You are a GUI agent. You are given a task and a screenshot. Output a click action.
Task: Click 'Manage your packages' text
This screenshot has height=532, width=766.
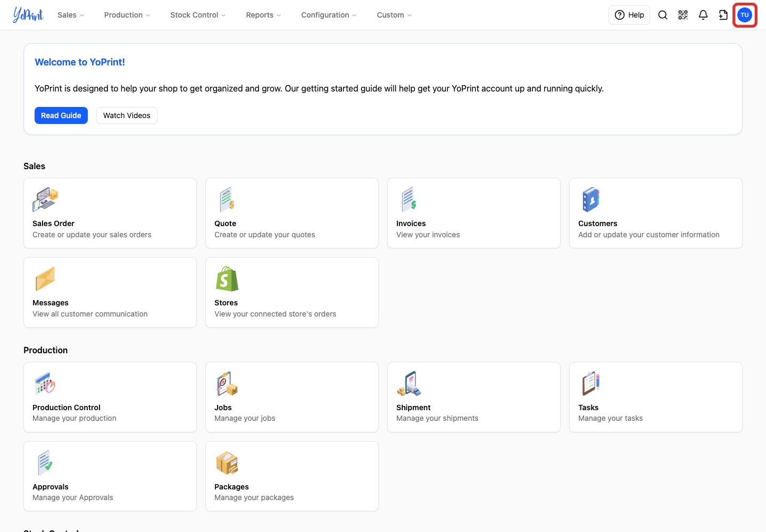[254, 497]
